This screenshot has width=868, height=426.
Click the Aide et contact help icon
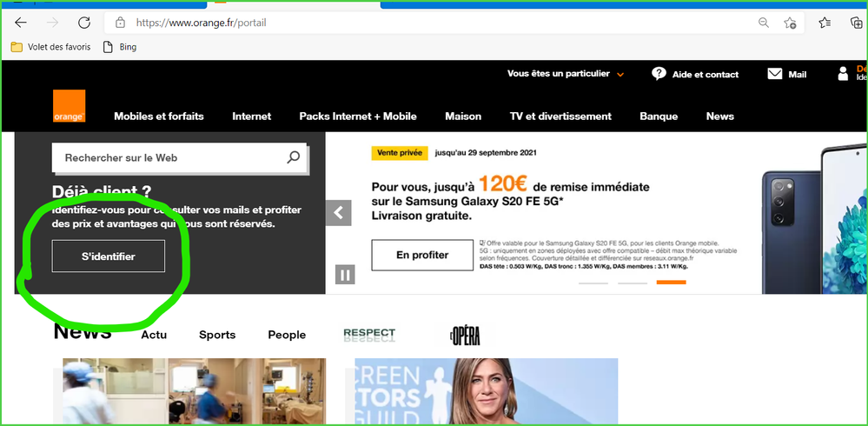tap(659, 74)
